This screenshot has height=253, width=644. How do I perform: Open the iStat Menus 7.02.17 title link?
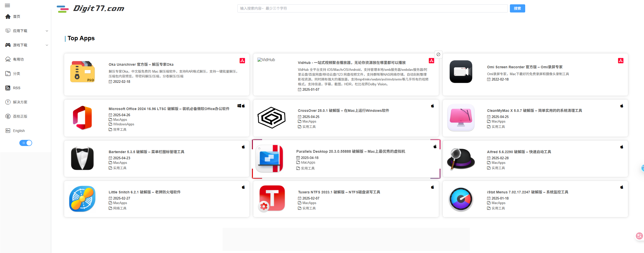coord(527,192)
